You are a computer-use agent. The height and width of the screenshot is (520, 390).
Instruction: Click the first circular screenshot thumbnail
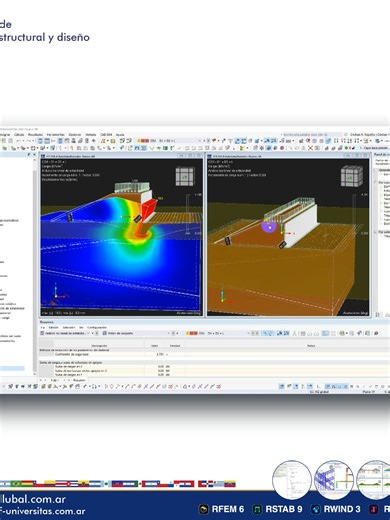pos(292,480)
